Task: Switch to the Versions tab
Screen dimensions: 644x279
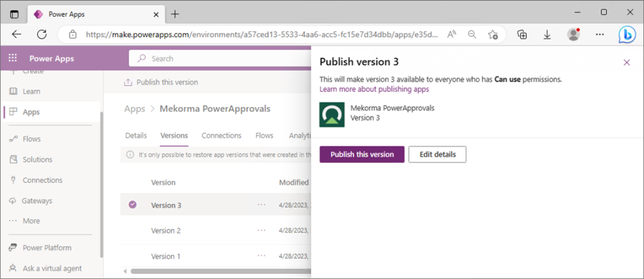Action: point(174,136)
